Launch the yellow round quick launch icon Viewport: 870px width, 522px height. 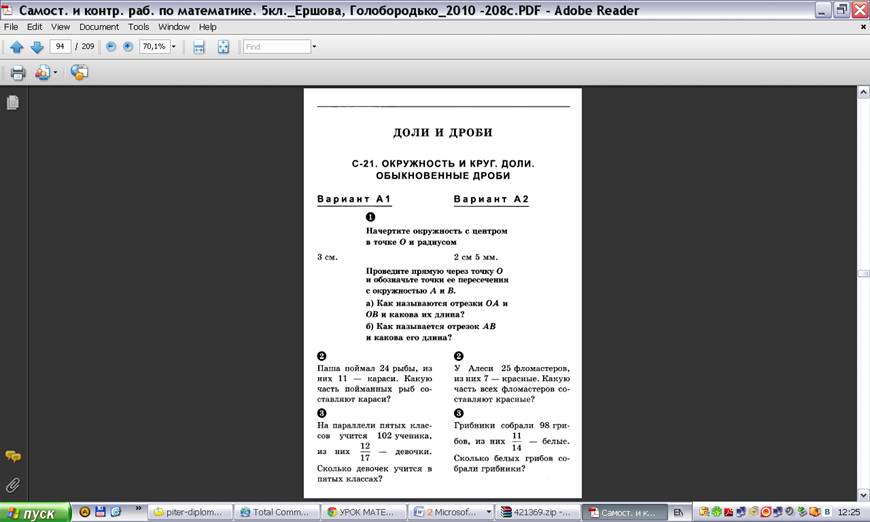(84, 512)
